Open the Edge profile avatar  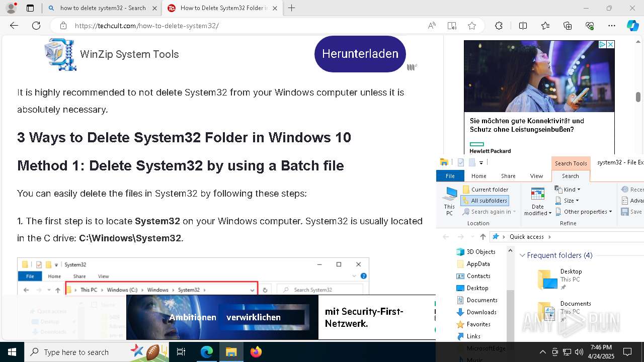point(11,8)
